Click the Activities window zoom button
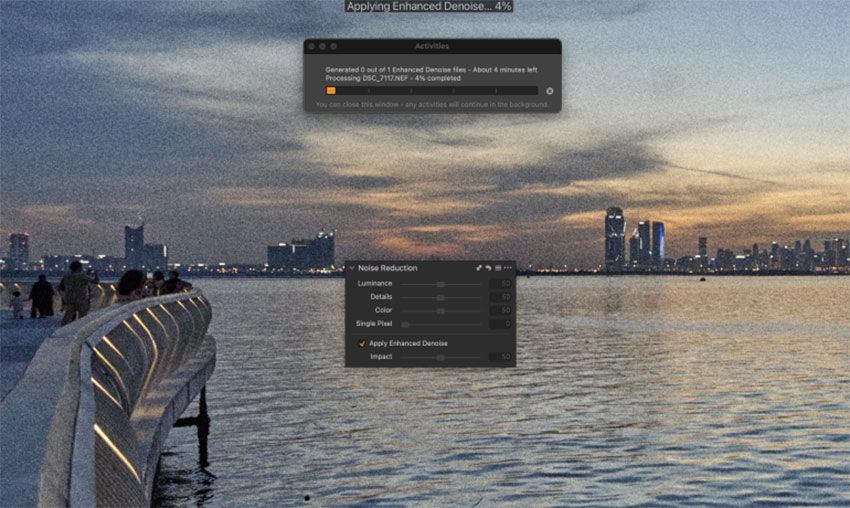 333,47
